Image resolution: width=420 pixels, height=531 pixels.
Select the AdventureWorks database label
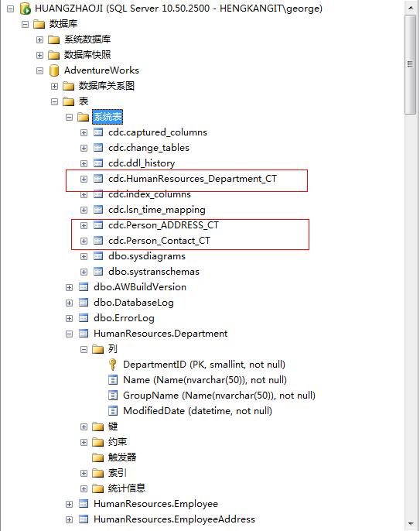pos(101,70)
